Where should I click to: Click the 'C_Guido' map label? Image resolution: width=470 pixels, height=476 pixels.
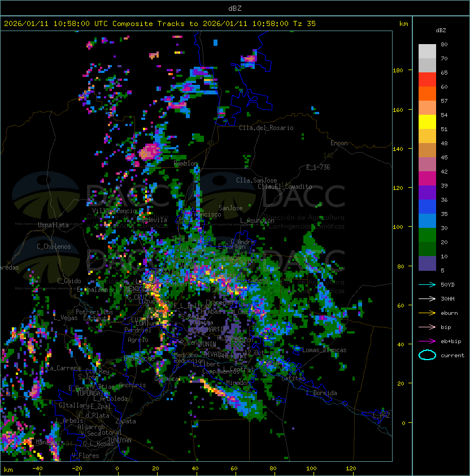tap(69, 281)
